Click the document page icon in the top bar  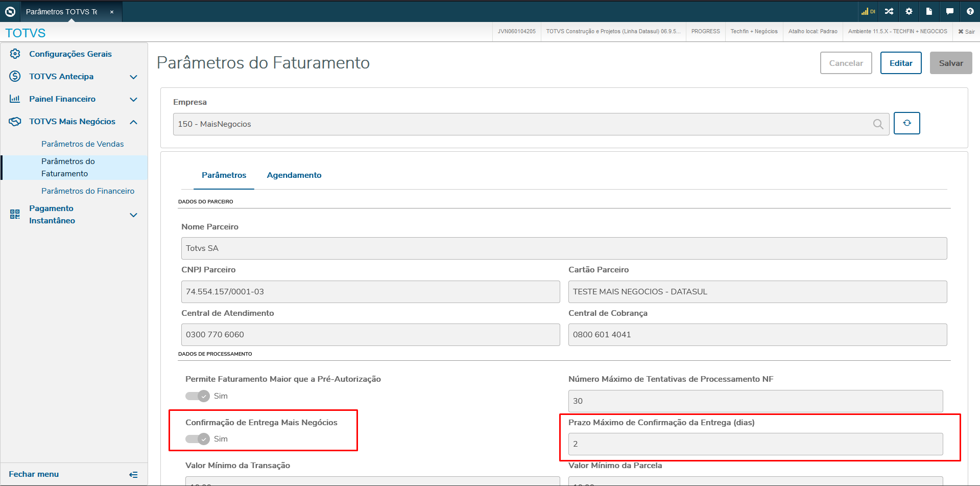tap(929, 11)
